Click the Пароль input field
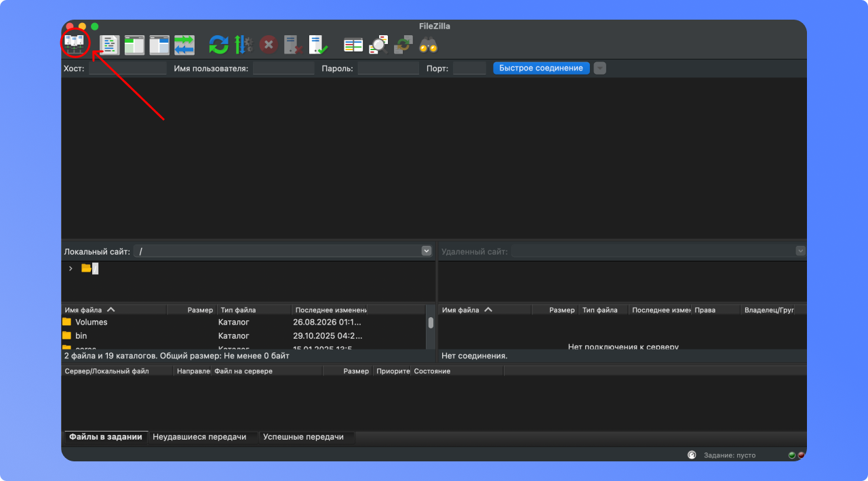 click(389, 68)
